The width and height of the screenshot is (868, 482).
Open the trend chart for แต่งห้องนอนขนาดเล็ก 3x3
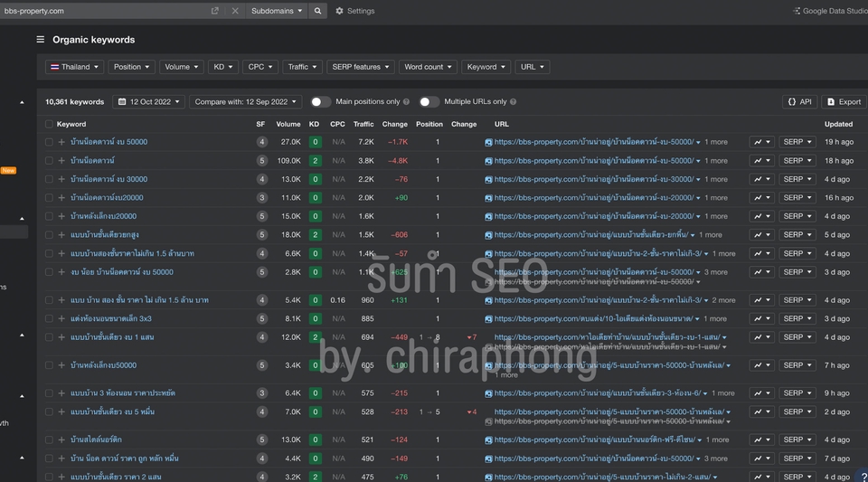pyautogui.click(x=761, y=318)
